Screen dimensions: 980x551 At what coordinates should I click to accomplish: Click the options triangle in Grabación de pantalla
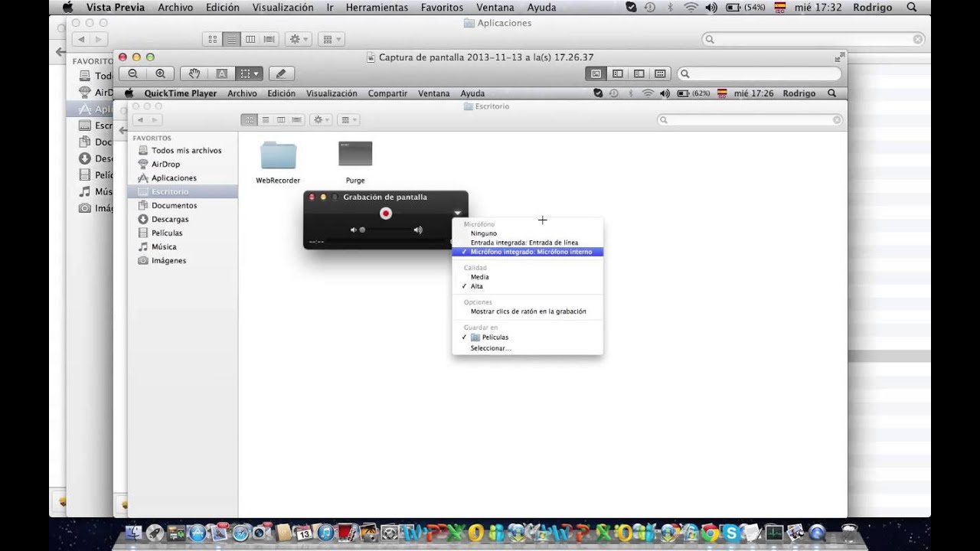457,214
